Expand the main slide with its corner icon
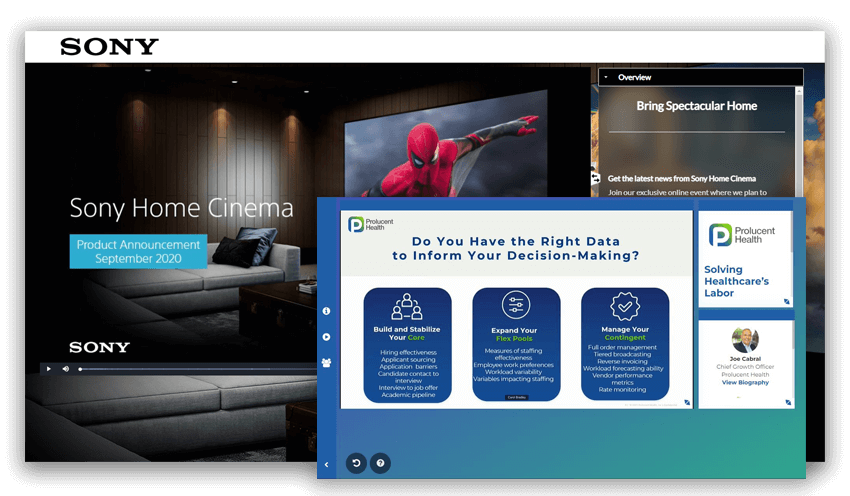850x496 pixels. coord(687,402)
